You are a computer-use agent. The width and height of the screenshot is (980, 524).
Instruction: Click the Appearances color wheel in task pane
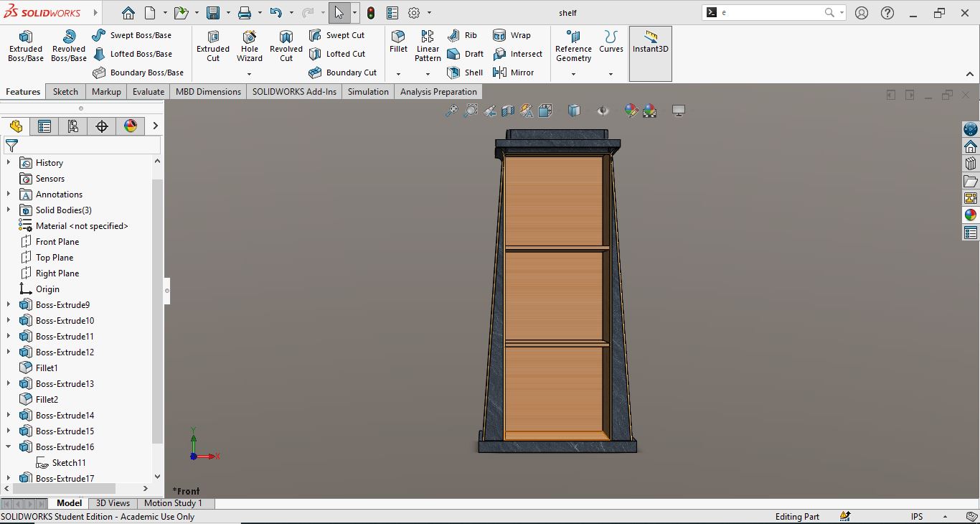pos(971,215)
